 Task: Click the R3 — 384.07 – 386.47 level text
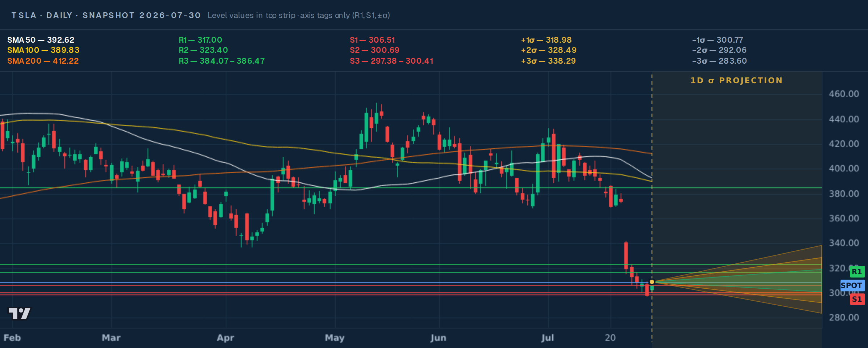(222, 61)
